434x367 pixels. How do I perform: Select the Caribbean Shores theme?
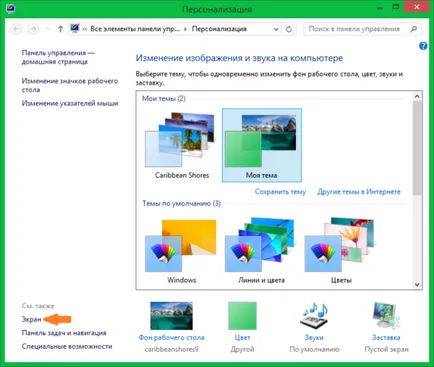(182, 146)
